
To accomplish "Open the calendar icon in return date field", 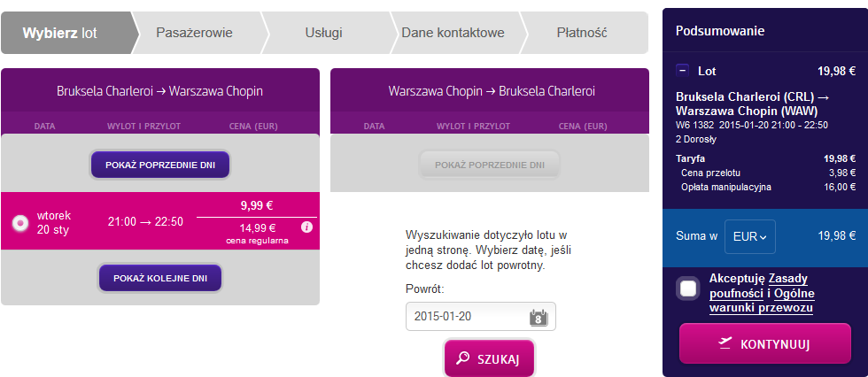I will [539, 317].
